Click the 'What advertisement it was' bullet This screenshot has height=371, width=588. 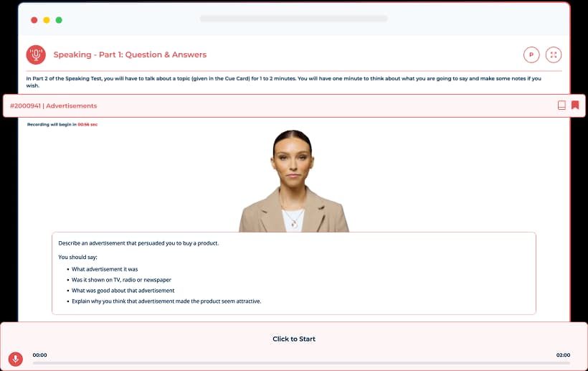click(105, 269)
